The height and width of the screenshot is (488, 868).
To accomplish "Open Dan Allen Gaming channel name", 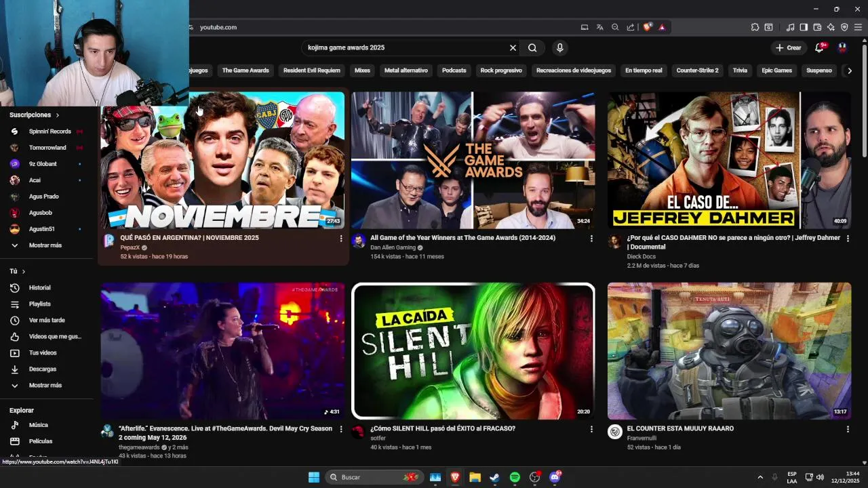I will (393, 248).
